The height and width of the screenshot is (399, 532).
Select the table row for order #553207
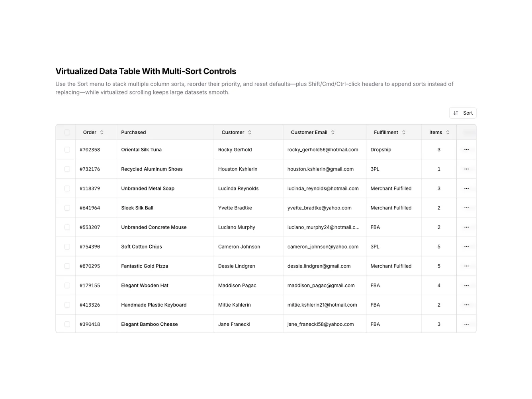point(66,227)
